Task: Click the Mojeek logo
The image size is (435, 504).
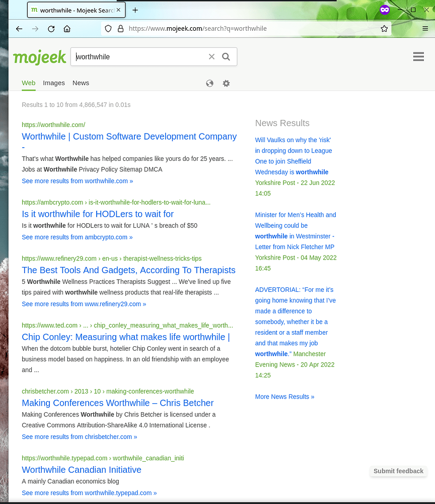Action: click(39, 57)
